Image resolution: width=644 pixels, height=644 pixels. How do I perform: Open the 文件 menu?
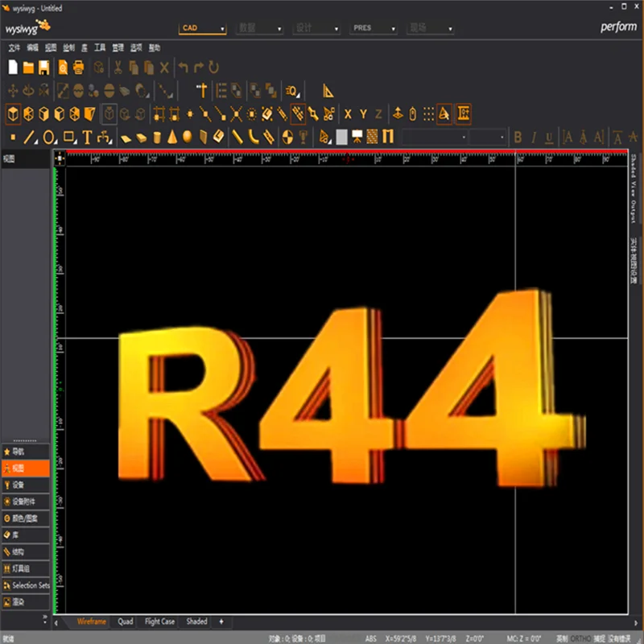pyautogui.click(x=14, y=47)
